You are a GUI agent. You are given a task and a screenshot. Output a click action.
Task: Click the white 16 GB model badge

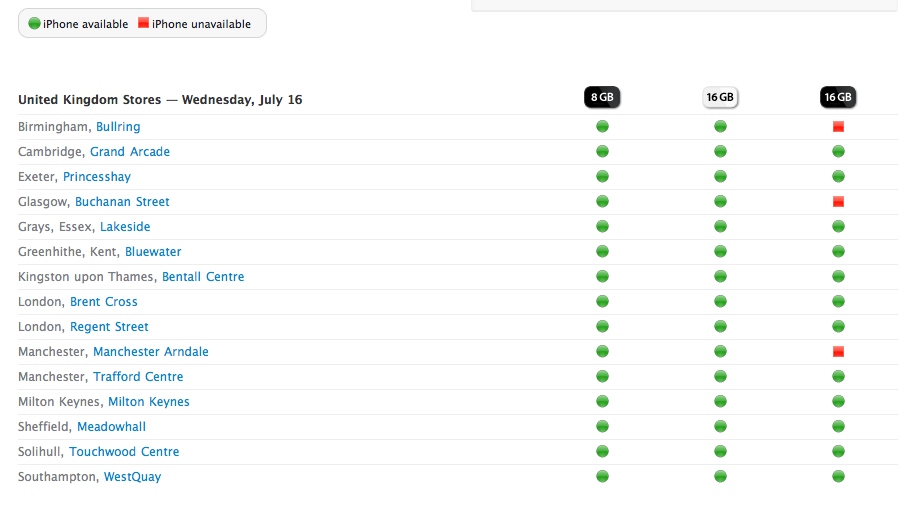[720, 97]
